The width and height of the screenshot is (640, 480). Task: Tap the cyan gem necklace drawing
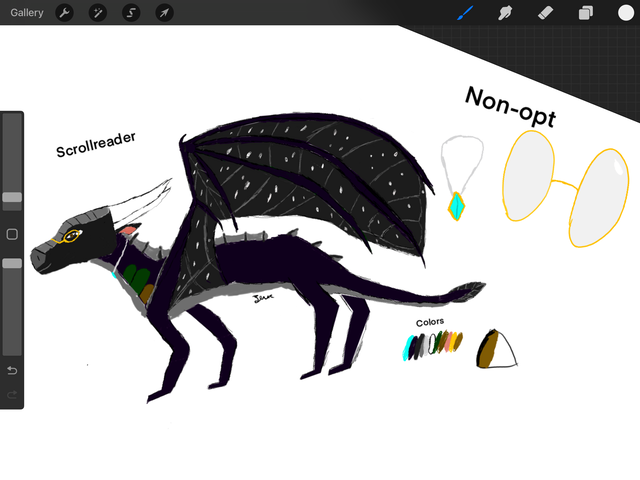point(461,178)
